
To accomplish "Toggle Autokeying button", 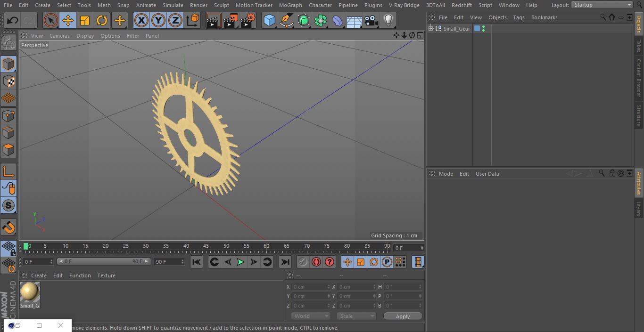I will pyautogui.click(x=316, y=262).
